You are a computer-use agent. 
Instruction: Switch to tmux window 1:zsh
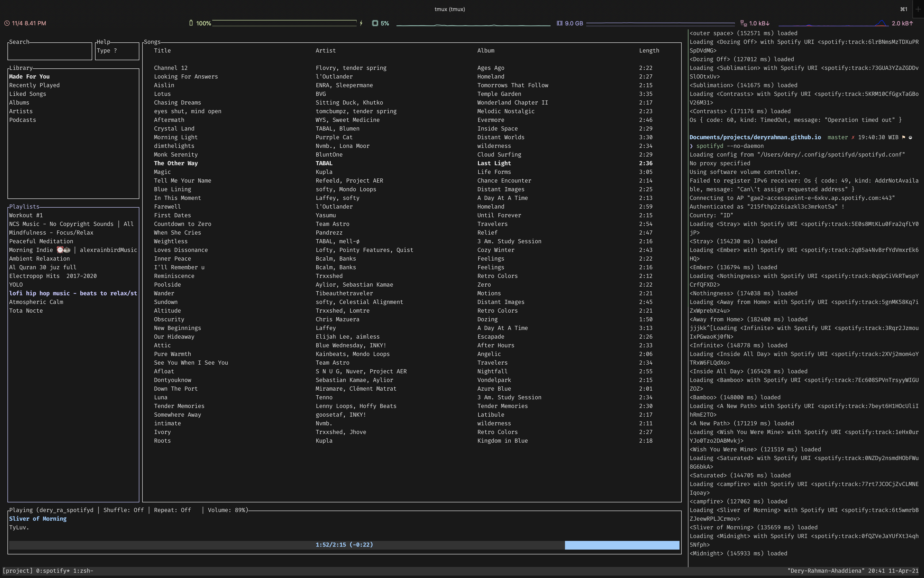pos(83,571)
